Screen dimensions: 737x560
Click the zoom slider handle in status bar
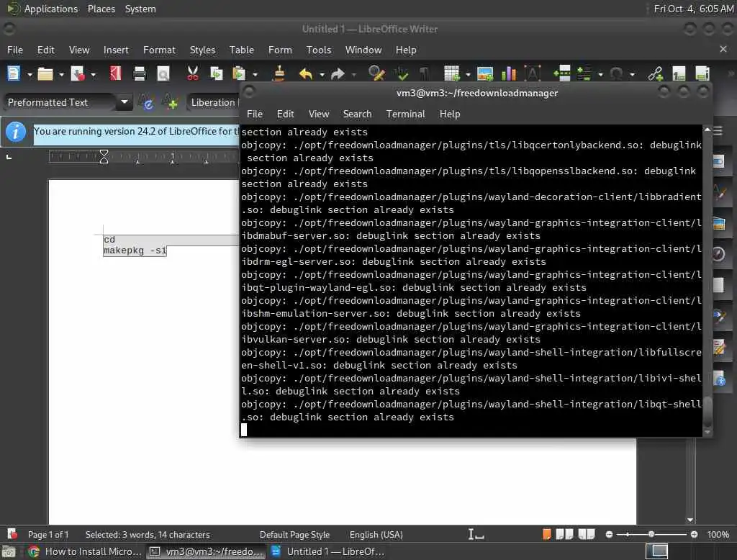[651, 534]
